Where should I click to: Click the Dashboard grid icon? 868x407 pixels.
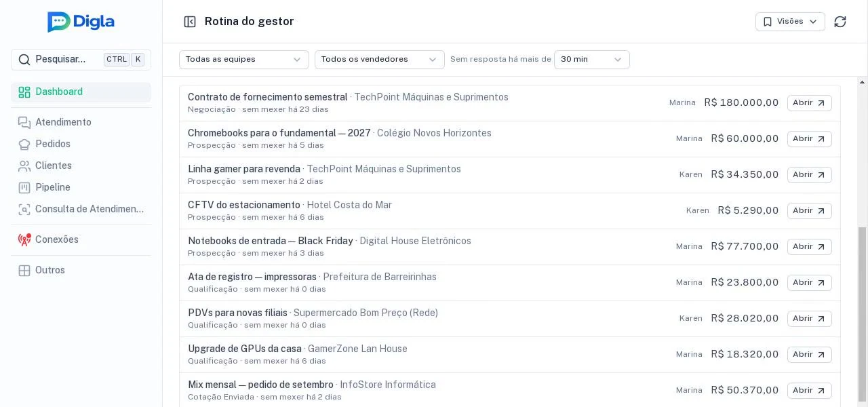pos(24,92)
